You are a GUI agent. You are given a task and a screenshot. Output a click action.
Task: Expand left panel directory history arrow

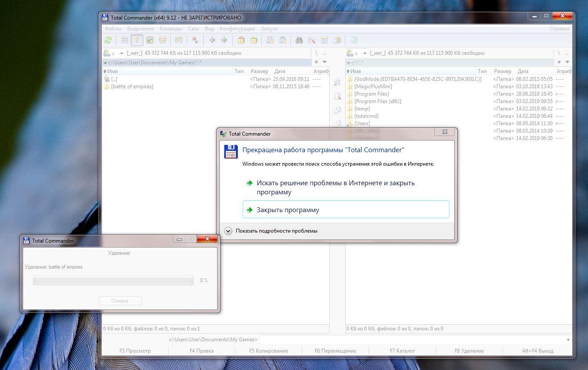(x=324, y=62)
